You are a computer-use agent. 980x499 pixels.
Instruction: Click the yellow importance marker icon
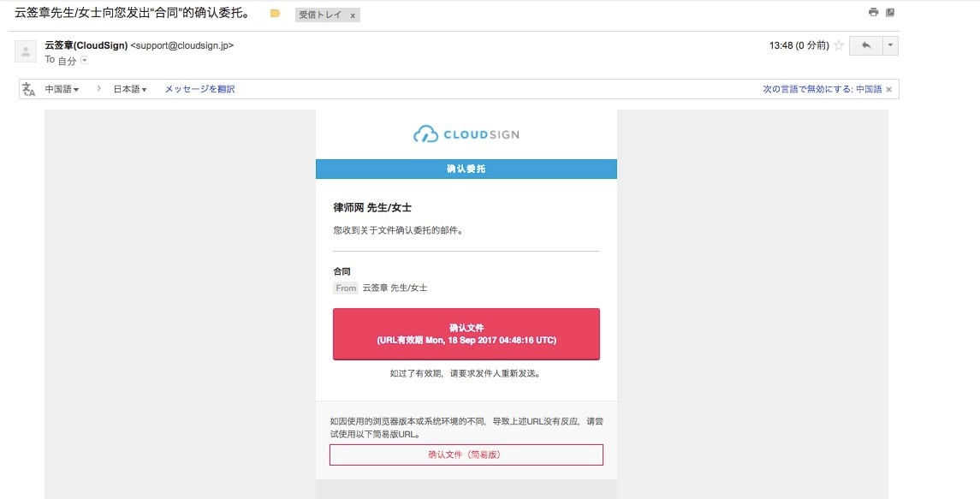point(275,13)
